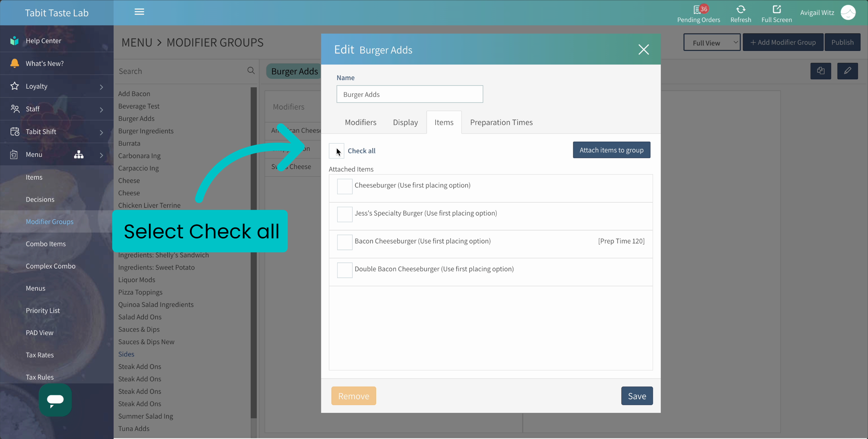Open the Avigail Witz user avatar
Viewport: 868px width, 439px height.
point(848,13)
